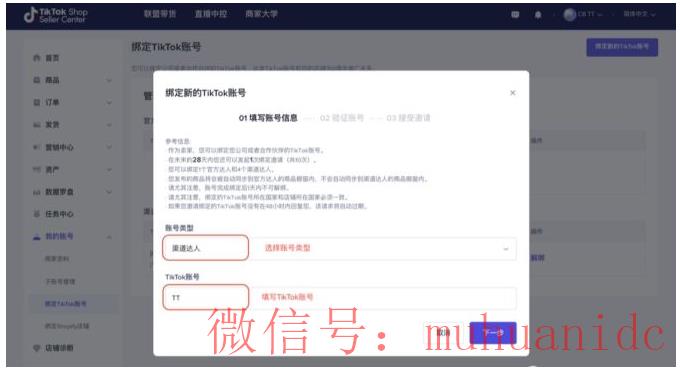Click step label 03 接受邀请
The width and height of the screenshot is (680, 371).
[409, 118]
